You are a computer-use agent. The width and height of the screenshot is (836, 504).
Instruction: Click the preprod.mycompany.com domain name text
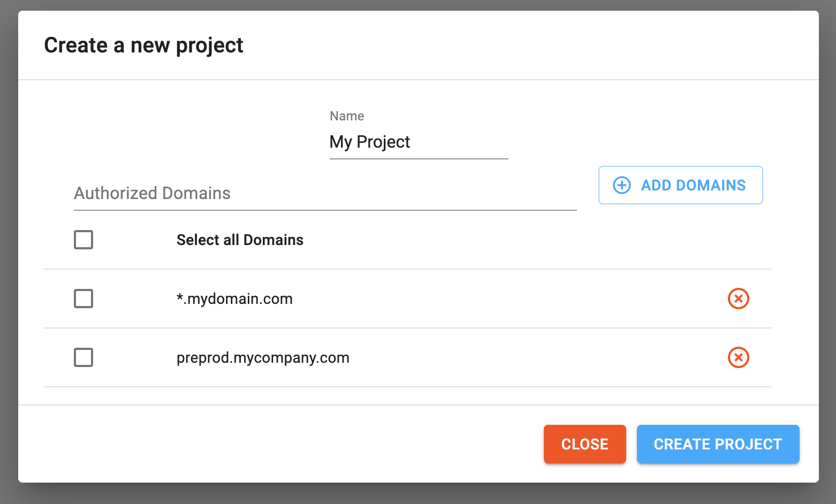coord(263,357)
